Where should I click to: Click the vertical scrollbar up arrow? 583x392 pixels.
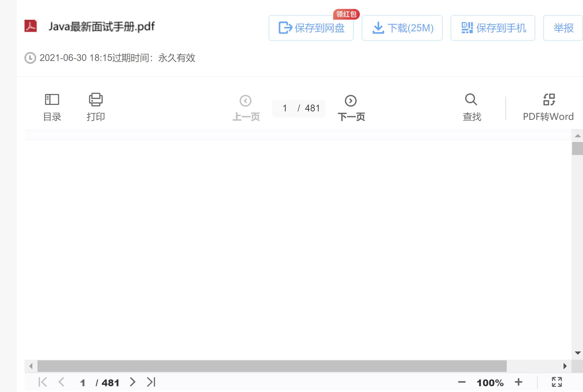pos(578,136)
